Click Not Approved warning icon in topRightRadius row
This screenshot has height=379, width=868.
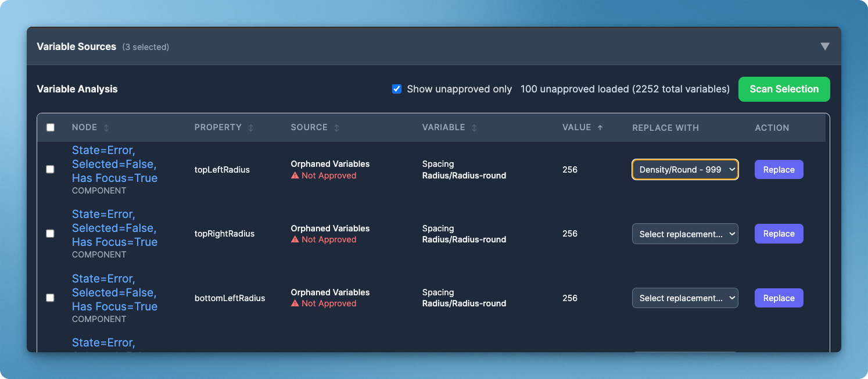[x=295, y=239]
